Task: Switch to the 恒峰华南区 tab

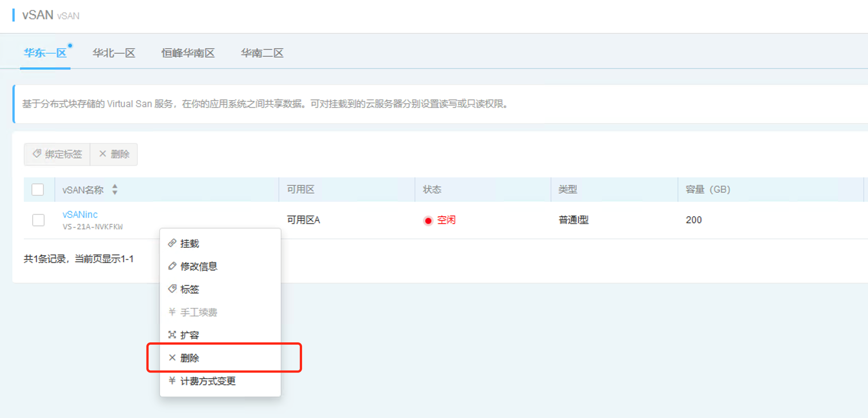Action: (188, 53)
